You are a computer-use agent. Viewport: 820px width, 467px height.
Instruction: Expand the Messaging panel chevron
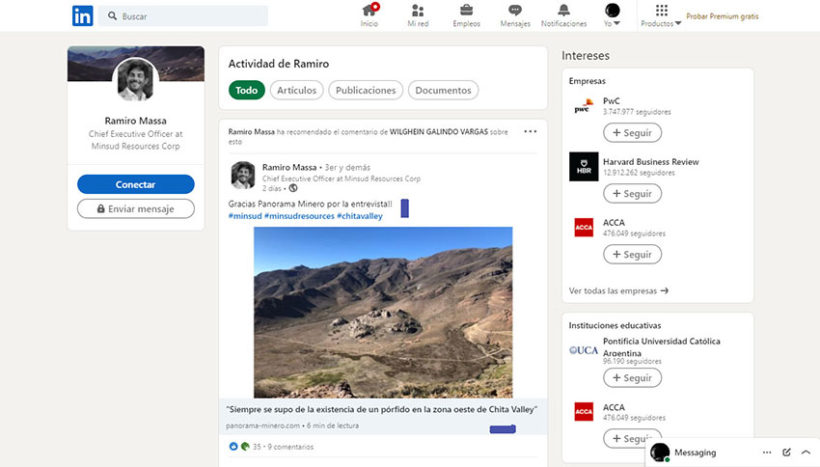[x=806, y=452]
